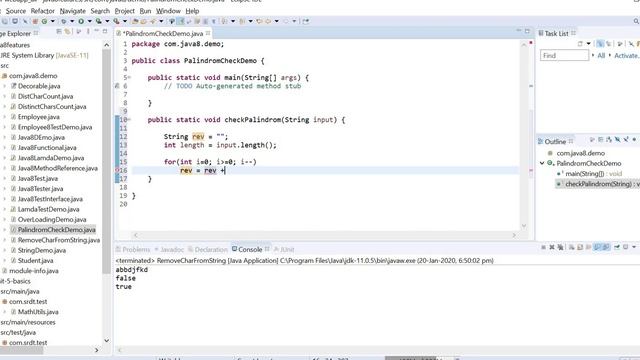640x360 pixels.
Task: Open the Project menu
Action: tap(124, 11)
